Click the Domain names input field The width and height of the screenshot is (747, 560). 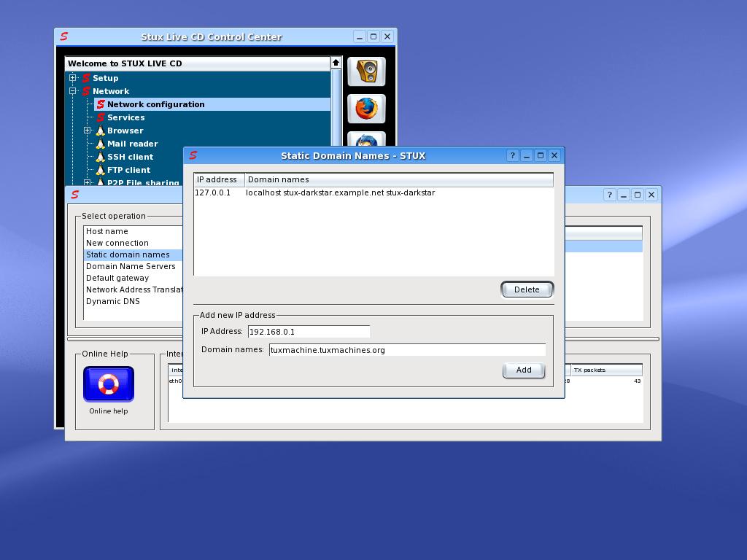[x=407, y=349]
